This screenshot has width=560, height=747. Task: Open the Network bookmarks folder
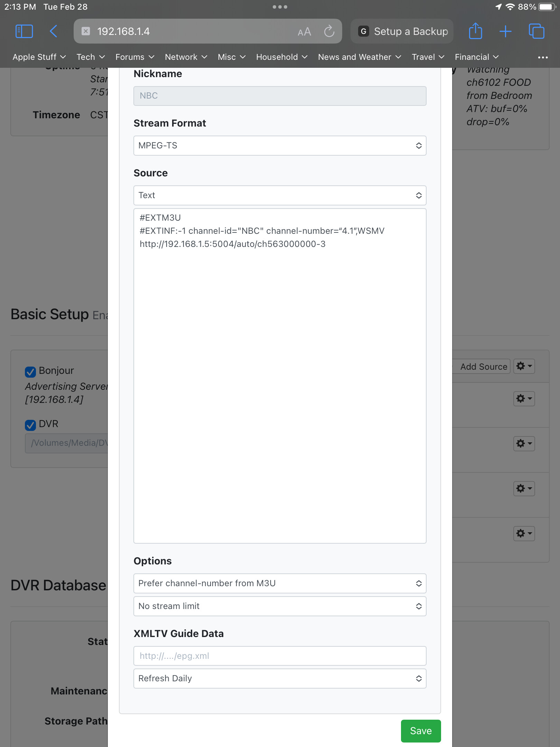coord(186,57)
